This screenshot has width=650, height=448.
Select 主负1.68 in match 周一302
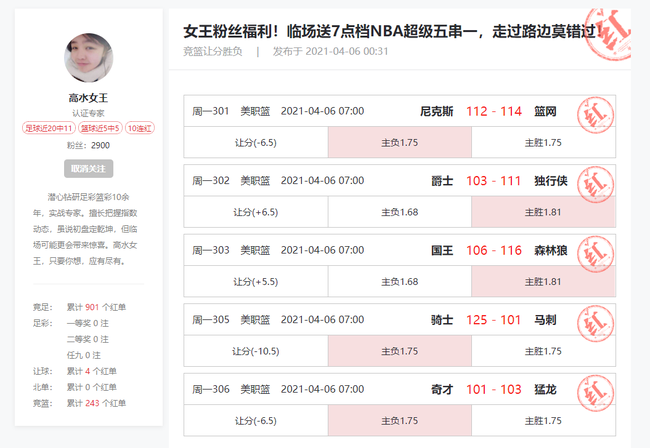(400, 212)
